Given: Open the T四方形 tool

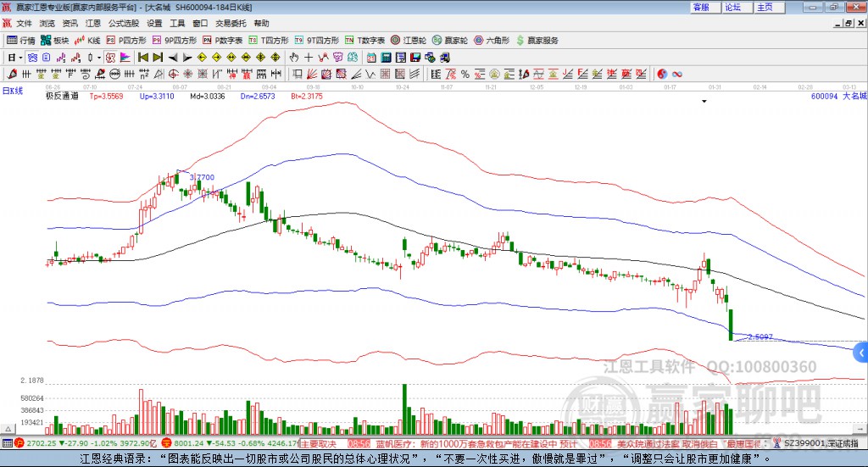Looking at the screenshot, I should (269, 41).
